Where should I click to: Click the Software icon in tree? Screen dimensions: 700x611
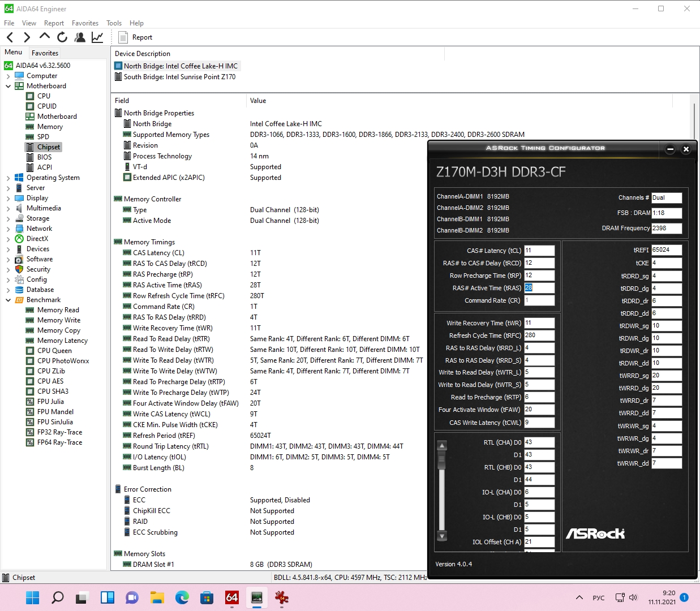[19, 259]
